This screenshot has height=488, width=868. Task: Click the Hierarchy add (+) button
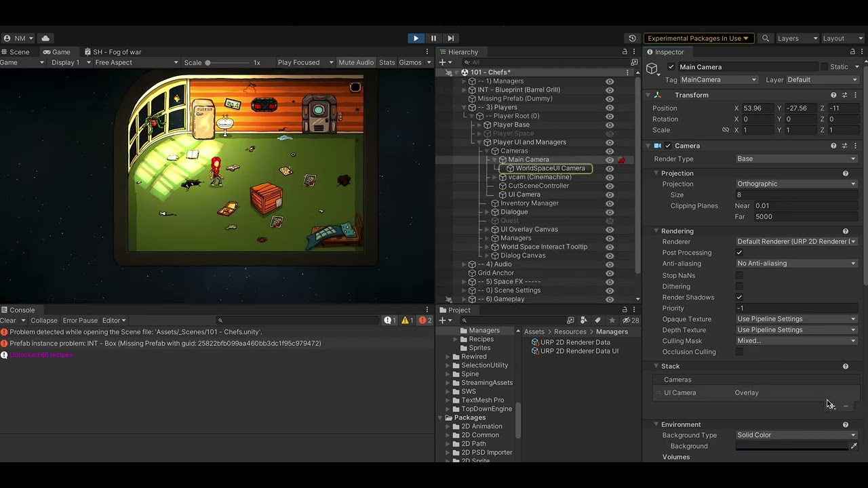click(441, 62)
